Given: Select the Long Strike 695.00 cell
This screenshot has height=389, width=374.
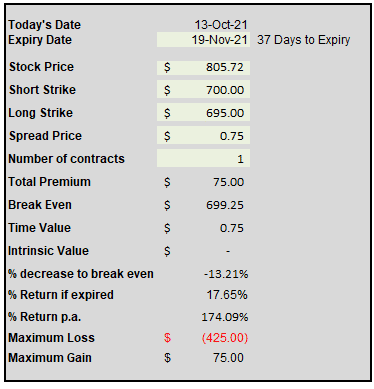Looking at the screenshot, I should 203,113.
